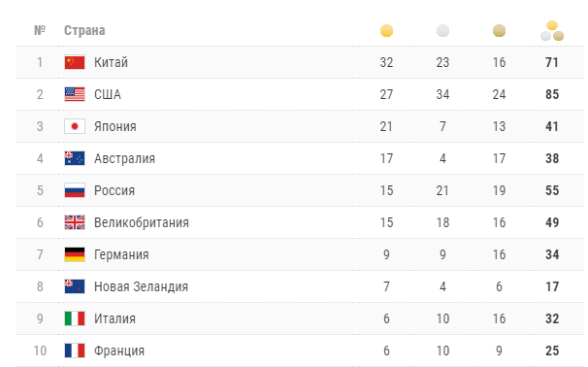This screenshot has height=367, width=588.
Task: Click the Страна column header
Action: [84, 30]
